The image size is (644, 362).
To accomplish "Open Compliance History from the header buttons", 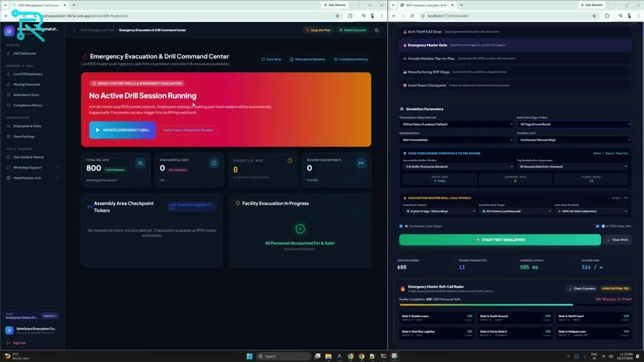I will click(351, 59).
